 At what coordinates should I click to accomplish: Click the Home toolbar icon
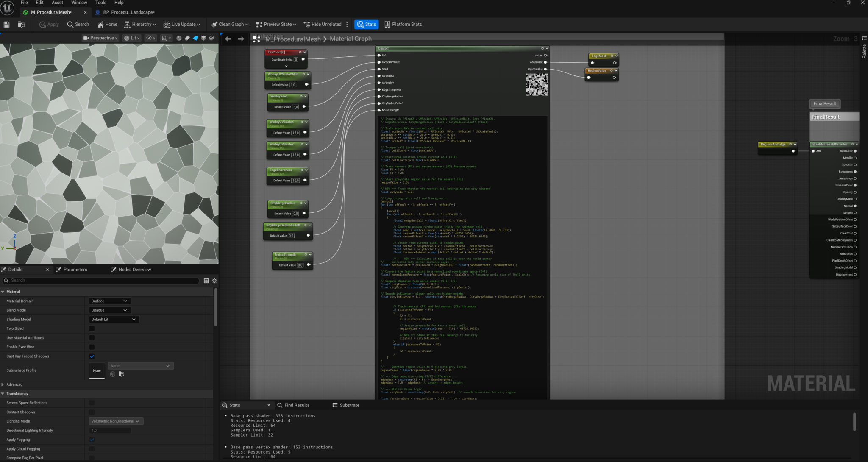click(107, 25)
